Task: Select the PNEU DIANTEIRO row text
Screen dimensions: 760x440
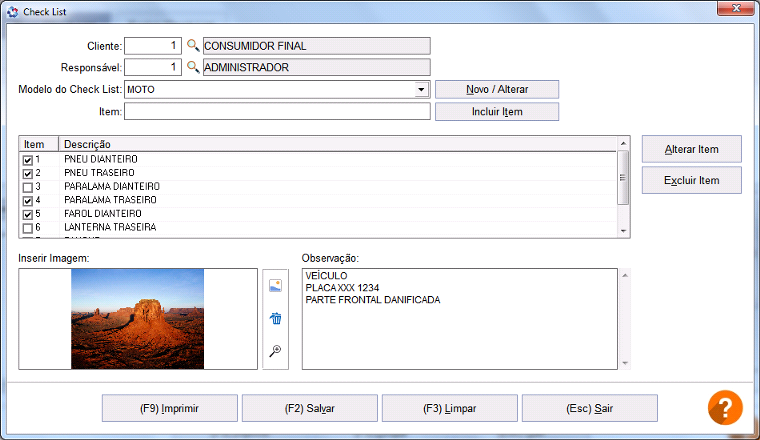Action: (x=101, y=159)
